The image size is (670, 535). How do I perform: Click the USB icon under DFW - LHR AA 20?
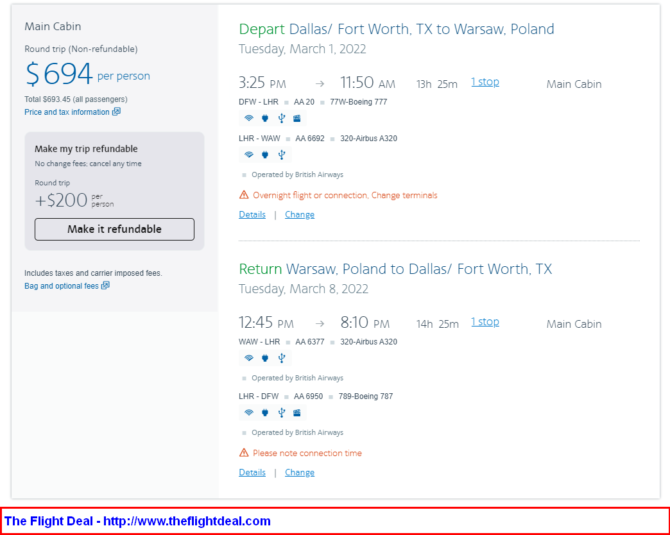pyautogui.click(x=281, y=118)
